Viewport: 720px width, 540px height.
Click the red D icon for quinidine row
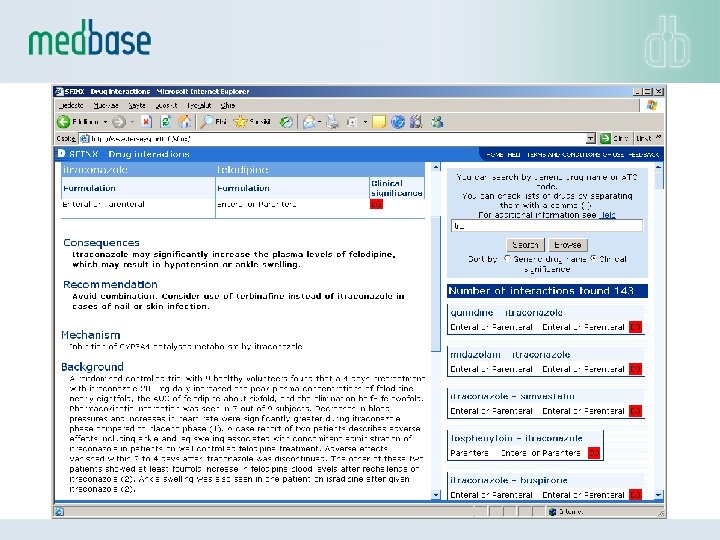[635, 327]
